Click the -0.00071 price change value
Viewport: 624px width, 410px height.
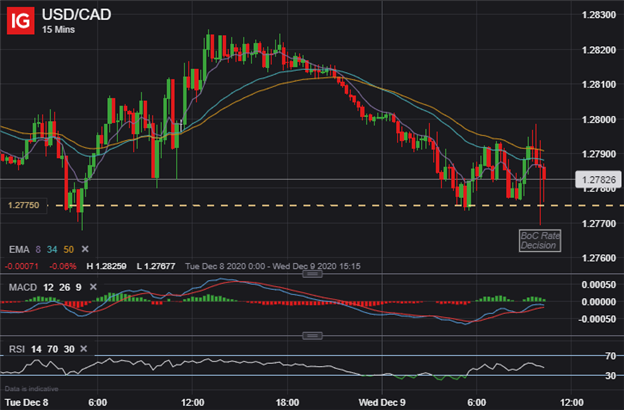pos(21,266)
